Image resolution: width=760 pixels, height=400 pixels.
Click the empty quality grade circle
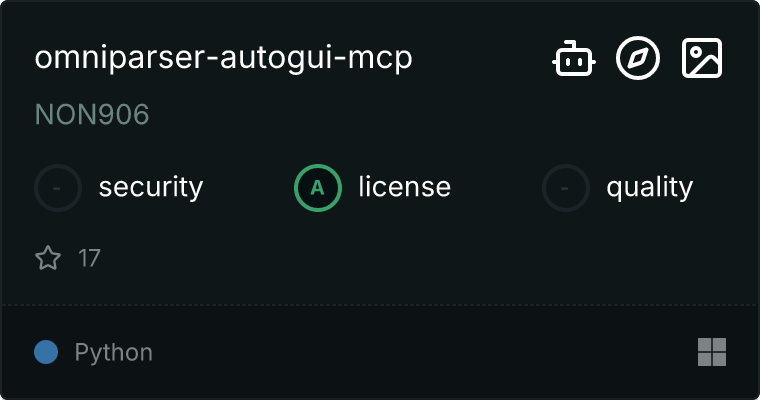[x=566, y=188]
